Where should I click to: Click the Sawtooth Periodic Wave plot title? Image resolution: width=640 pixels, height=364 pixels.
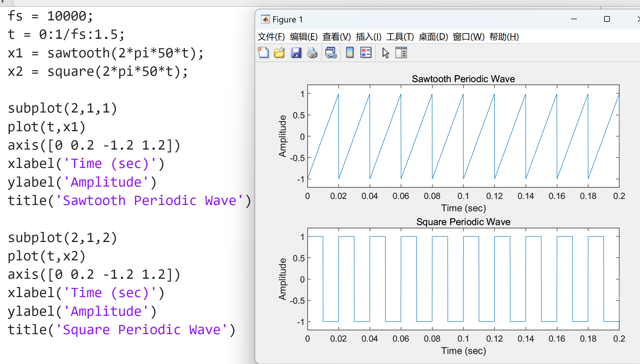(x=463, y=79)
